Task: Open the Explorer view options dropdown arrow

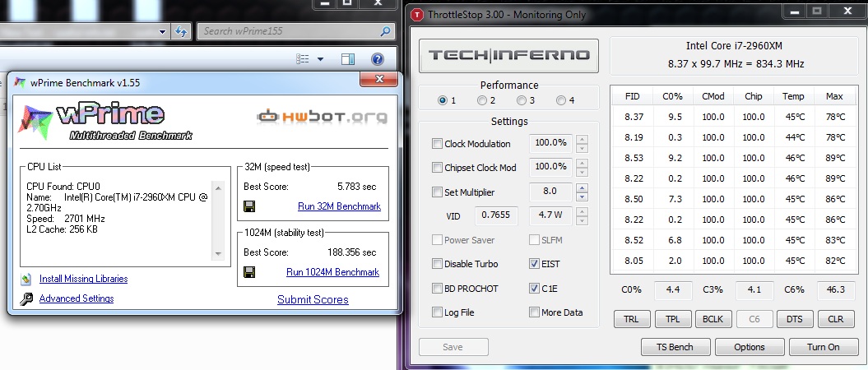Action: coord(320,59)
